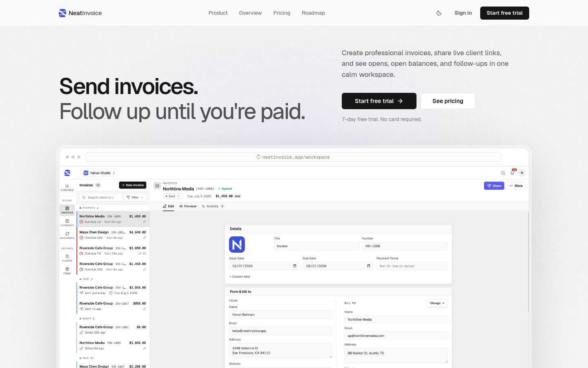Open the Overview nav item
Screen dimensions: 588x368
tap(250, 13)
